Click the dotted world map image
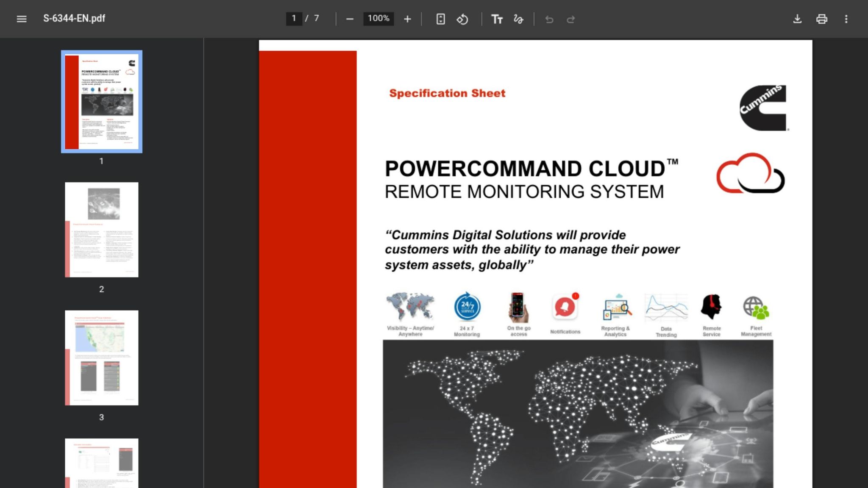 (x=578, y=414)
